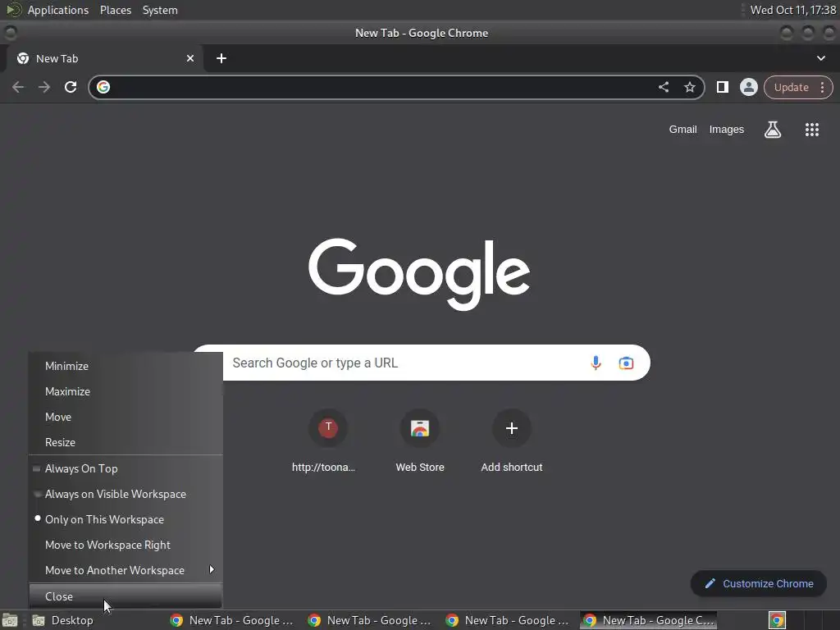Open the side panel icon

(722, 87)
